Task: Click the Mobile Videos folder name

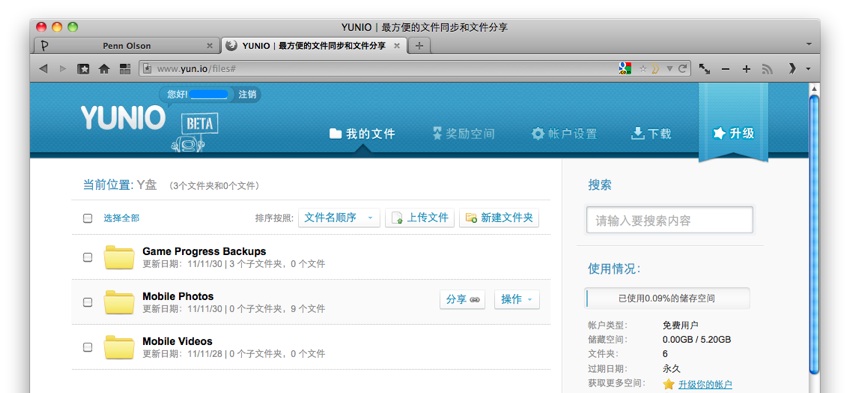Action: tap(177, 341)
